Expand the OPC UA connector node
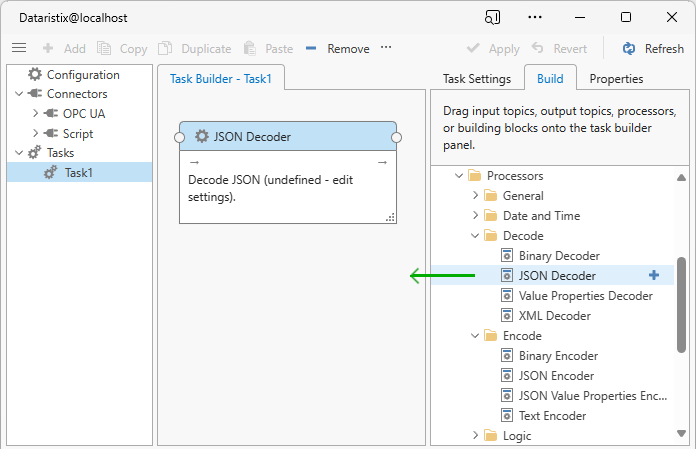 [36, 114]
